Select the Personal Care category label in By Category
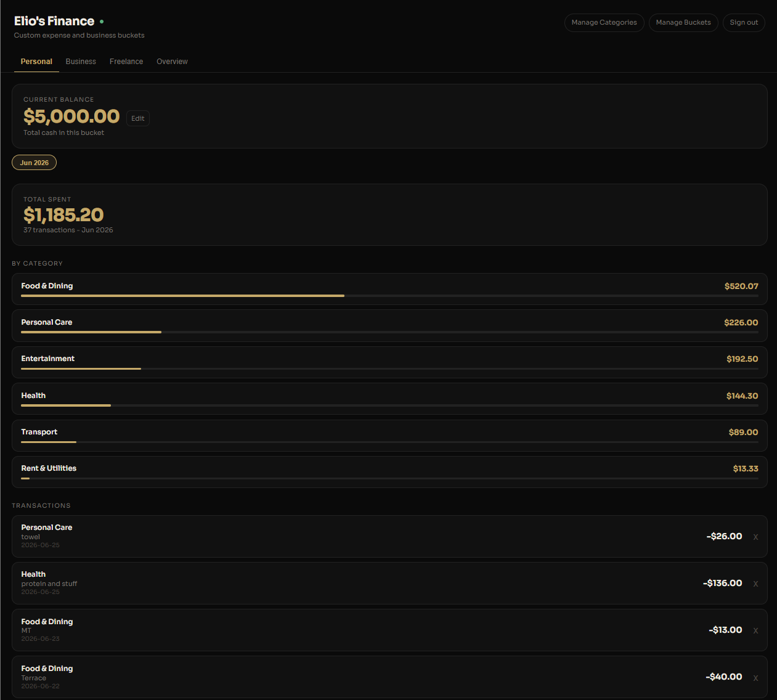 coord(47,322)
